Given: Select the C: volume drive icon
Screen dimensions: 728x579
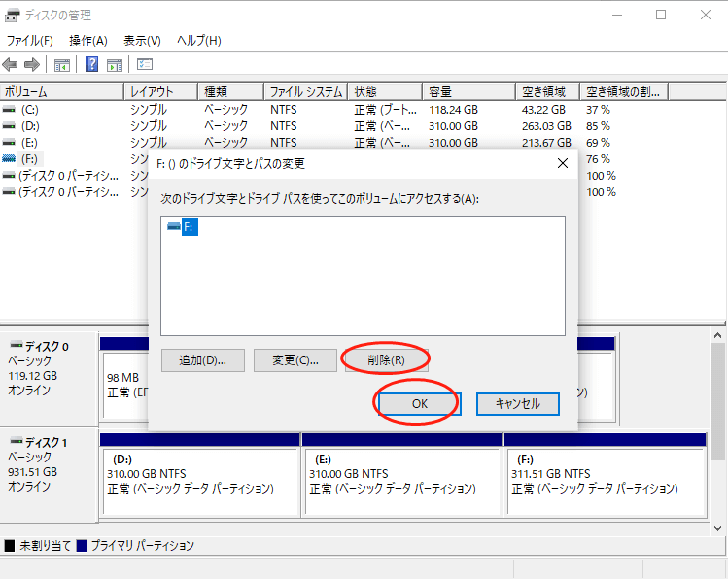Looking at the screenshot, I should click(9, 110).
